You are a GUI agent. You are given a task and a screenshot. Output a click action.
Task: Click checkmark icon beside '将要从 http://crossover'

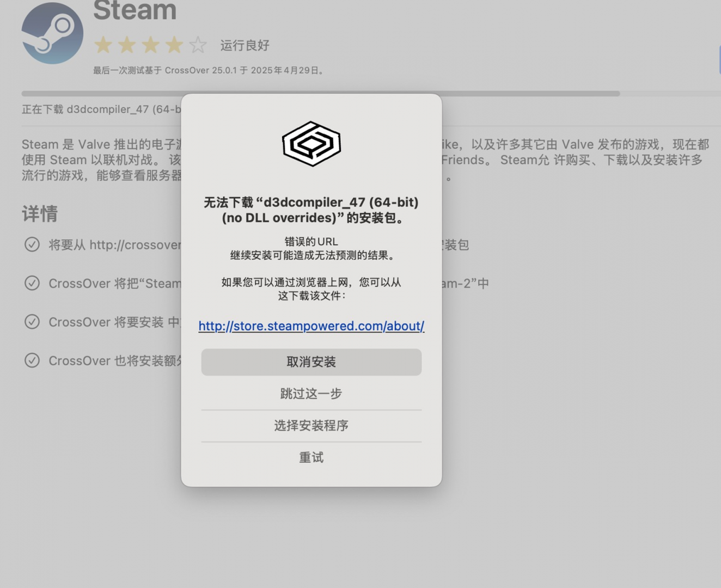coord(32,244)
